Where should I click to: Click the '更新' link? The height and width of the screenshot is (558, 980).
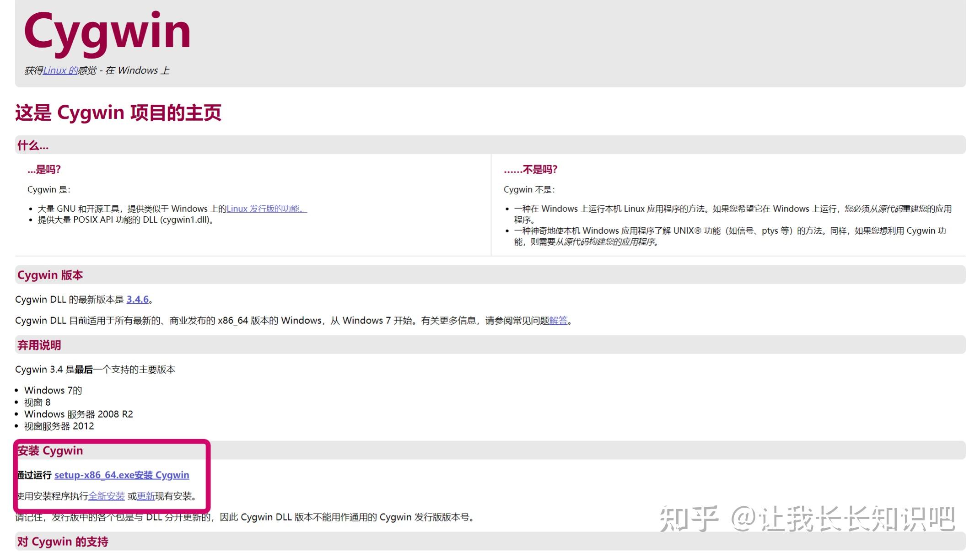(x=145, y=496)
